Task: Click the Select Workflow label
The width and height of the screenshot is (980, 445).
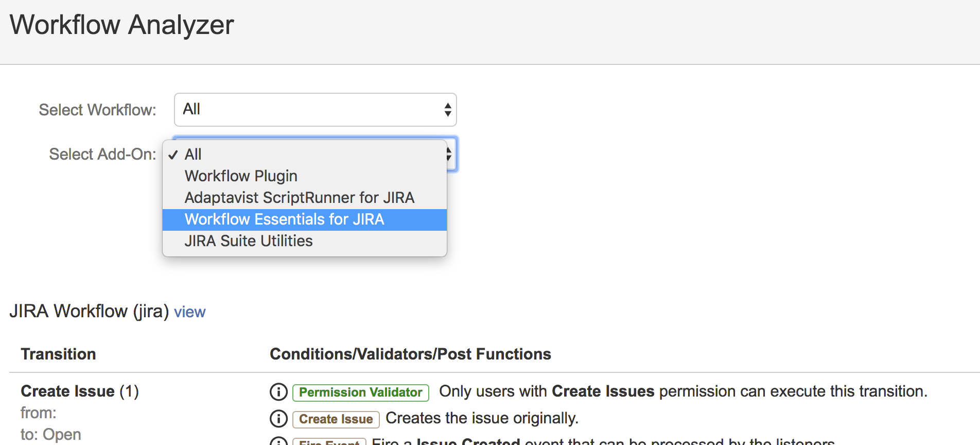Action: 97,110
